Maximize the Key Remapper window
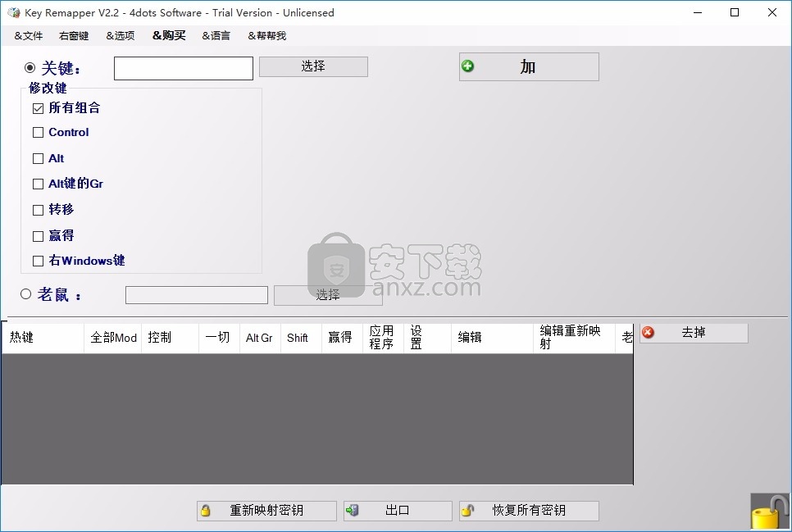The width and height of the screenshot is (792, 532). point(735,12)
